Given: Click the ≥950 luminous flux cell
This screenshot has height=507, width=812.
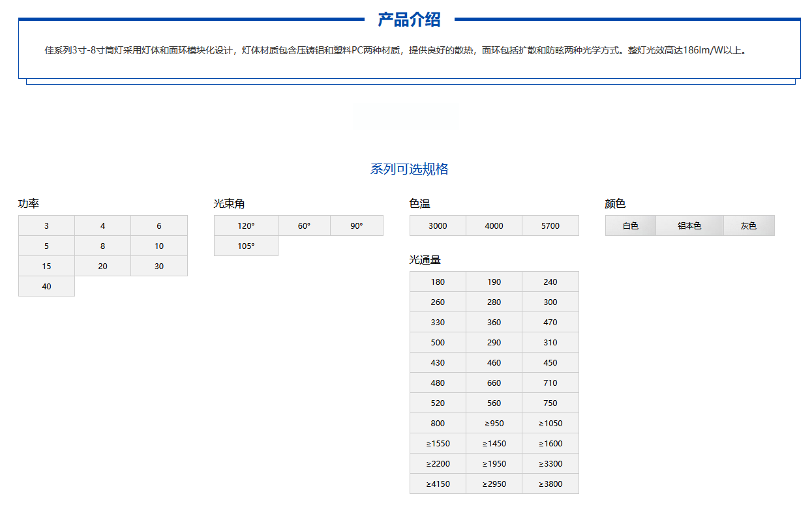Looking at the screenshot, I should click(x=494, y=423).
